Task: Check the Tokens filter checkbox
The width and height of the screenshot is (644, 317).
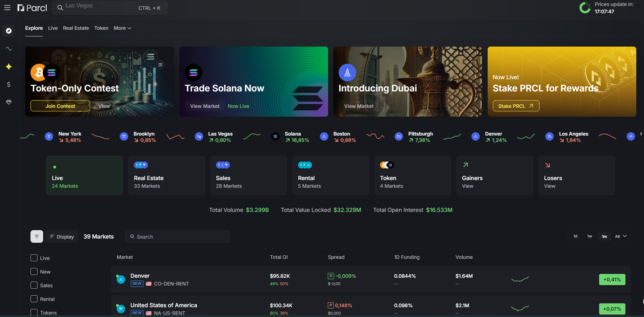Action: coord(34,312)
